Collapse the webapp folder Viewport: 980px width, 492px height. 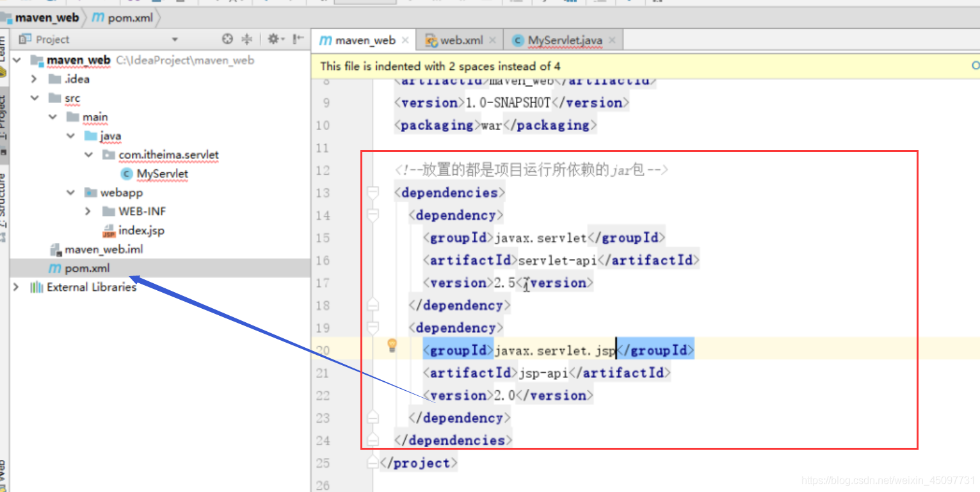[70, 193]
